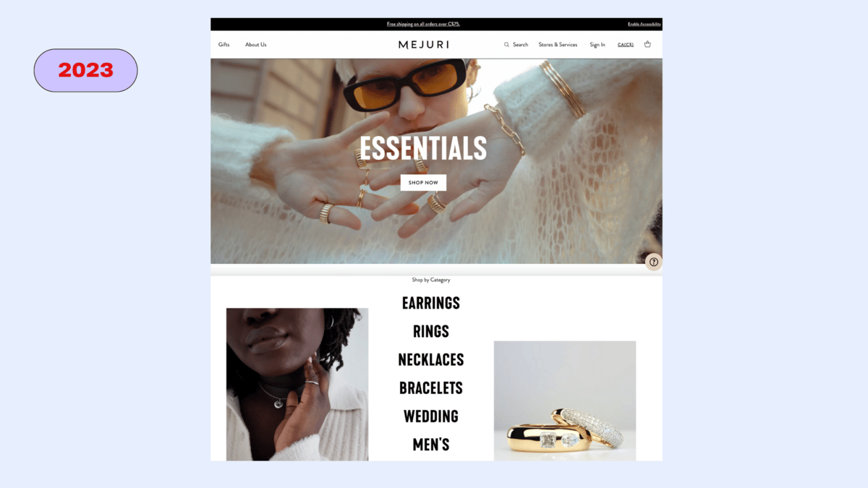Select the WEDDING category
The height and width of the screenshot is (488, 868).
click(431, 416)
